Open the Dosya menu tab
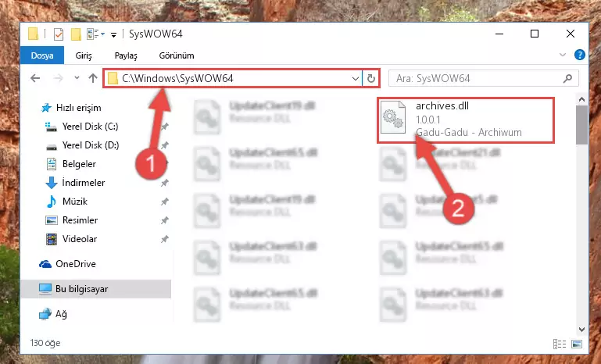The image size is (601, 364). point(41,55)
